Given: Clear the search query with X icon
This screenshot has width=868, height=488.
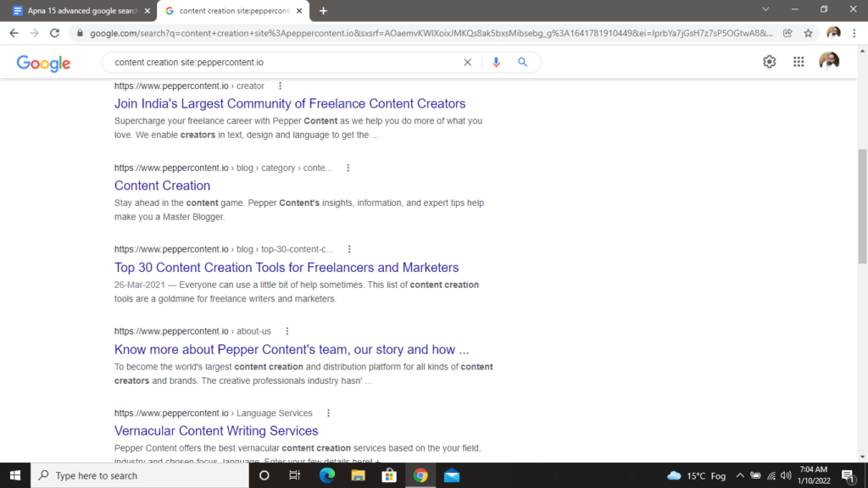Looking at the screenshot, I should coord(467,62).
